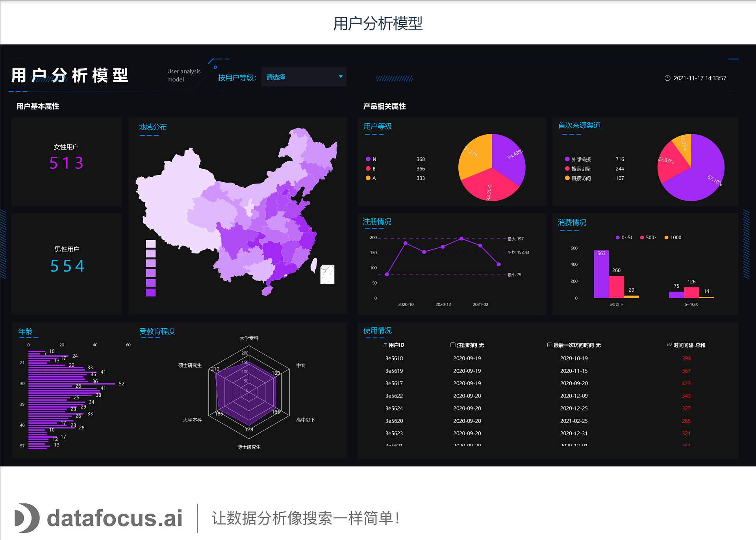The width and height of the screenshot is (756, 540).
Task: Click the 博士研究生 radar axis label
Action: [x=249, y=447]
